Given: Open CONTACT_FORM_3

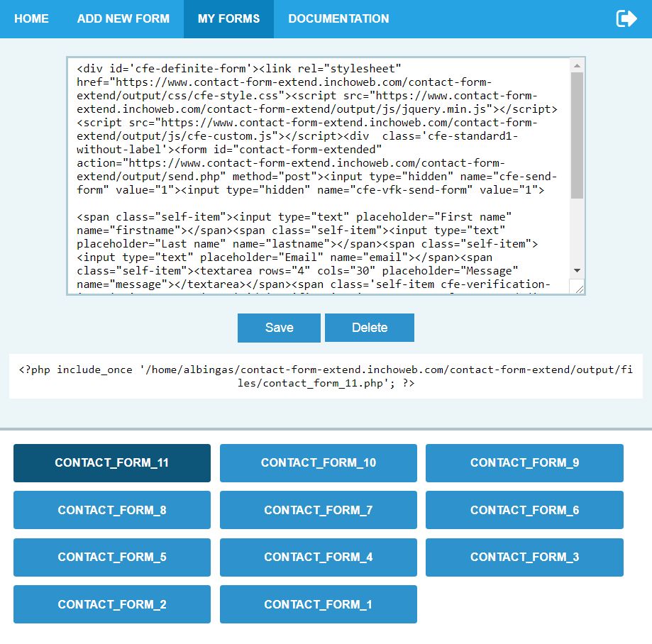Looking at the screenshot, I should click(524, 557).
